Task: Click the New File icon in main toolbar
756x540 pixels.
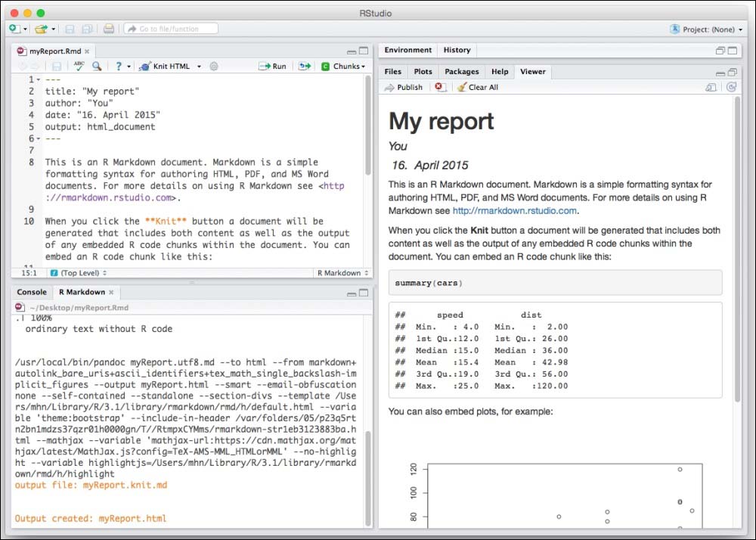Action: pyautogui.click(x=14, y=29)
